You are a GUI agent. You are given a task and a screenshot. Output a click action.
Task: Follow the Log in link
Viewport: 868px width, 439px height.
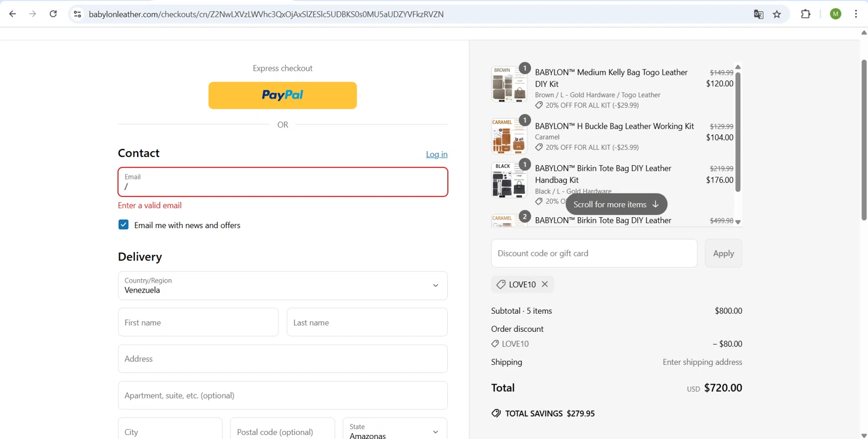pos(436,154)
